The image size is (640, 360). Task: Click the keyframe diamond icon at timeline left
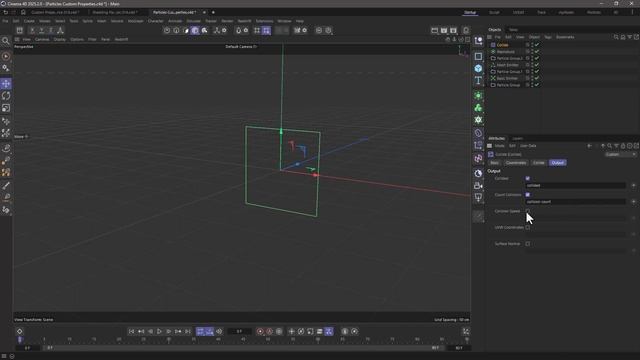[19, 331]
